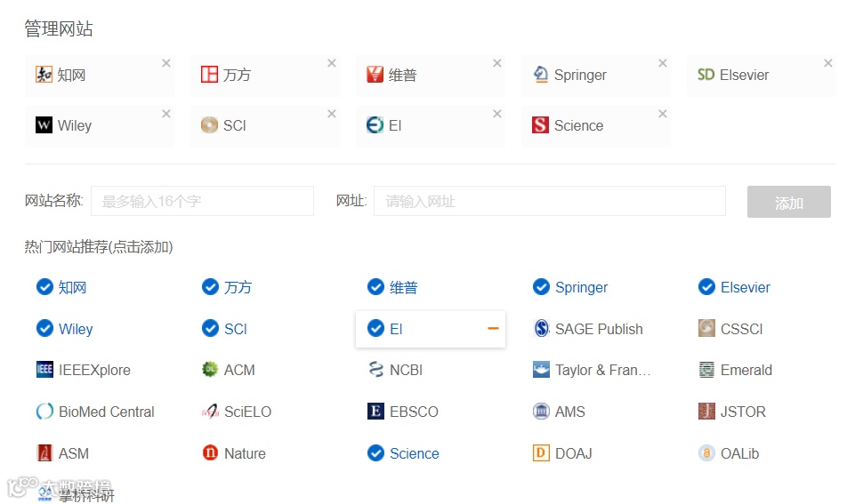Remove Elsevier from managed sites
This screenshot has height=504, width=847.
click(827, 63)
